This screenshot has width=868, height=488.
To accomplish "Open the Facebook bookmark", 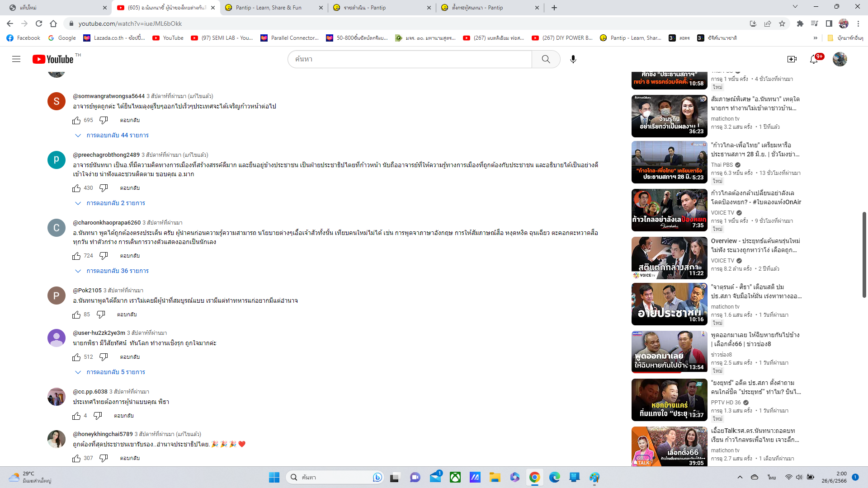I will coord(24,38).
